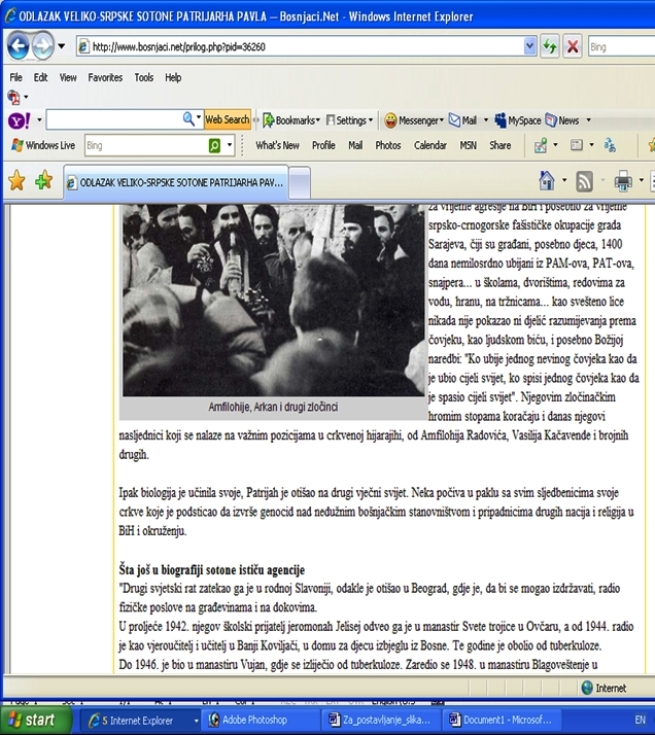Select the ODLAZAK VELIKO-SRPSKE SOTONE browser tab
Viewport: 655px width, 735px height.
[x=176, y=183]
